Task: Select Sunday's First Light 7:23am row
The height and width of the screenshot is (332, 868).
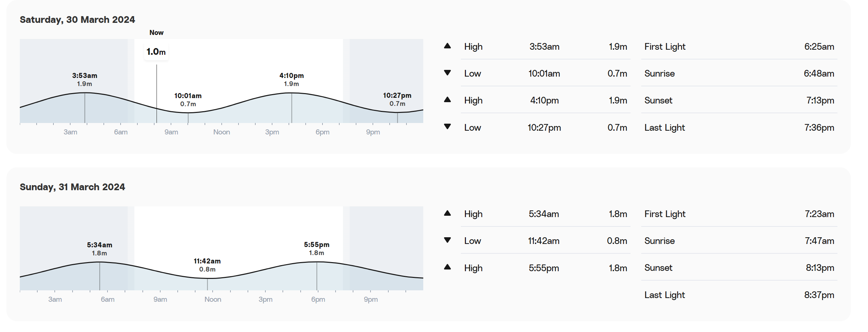Action: pos(739,214)
